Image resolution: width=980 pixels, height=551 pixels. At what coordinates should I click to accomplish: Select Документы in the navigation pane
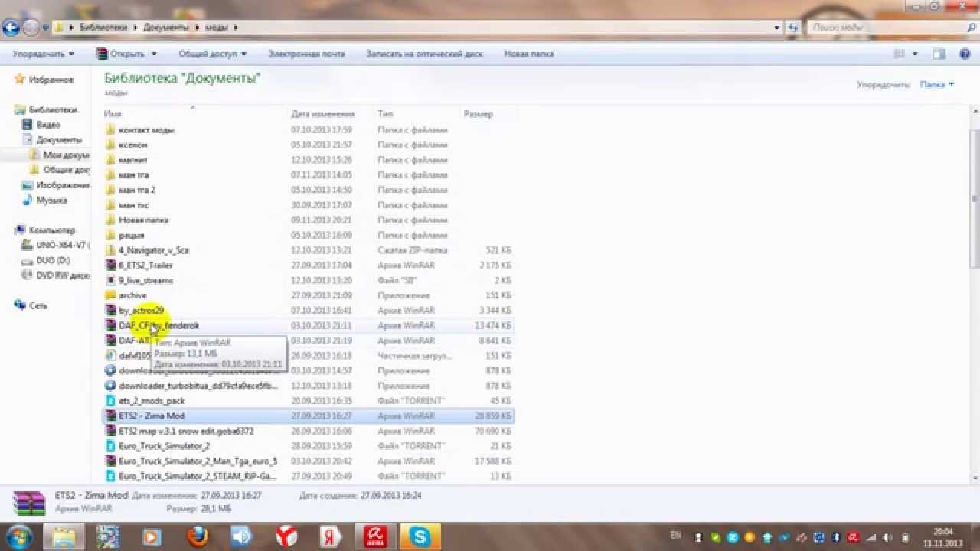pyautogui.click(x=59, y=140)
